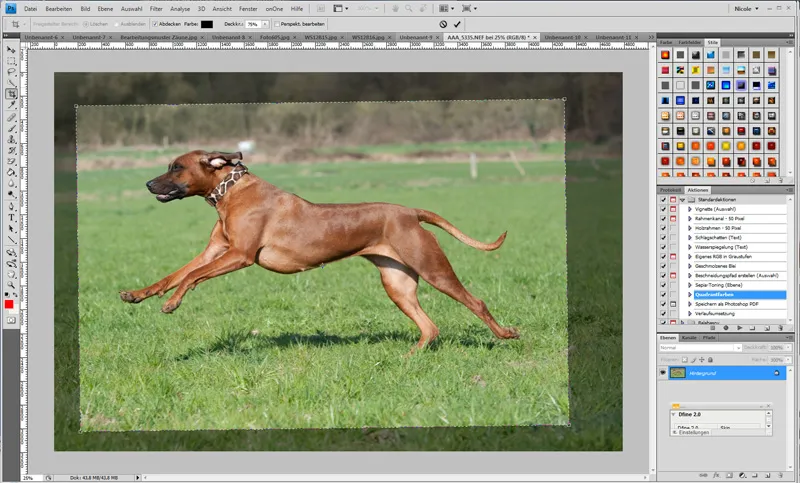The width and height of the screenshot is (800, 483).
Task: Expand the Vignette (Auswahl) action
Action: [690, 209]
